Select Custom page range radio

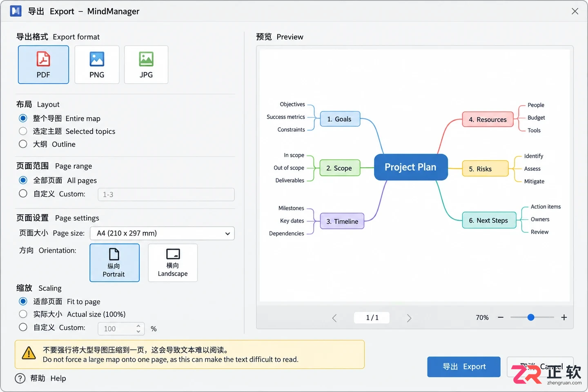point(23,194)
